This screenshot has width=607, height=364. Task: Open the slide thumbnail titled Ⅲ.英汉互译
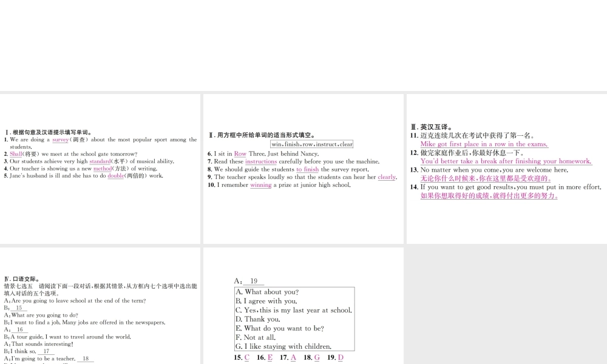click(x=507, y=169)
